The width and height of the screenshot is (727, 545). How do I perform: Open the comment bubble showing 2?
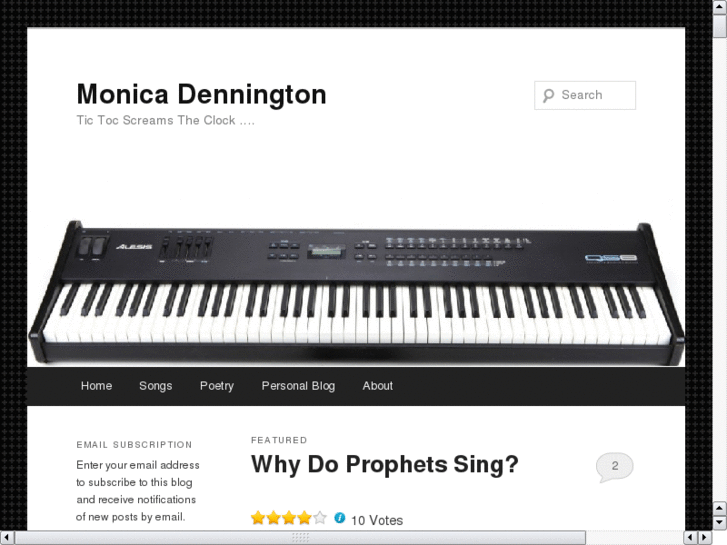614,467
